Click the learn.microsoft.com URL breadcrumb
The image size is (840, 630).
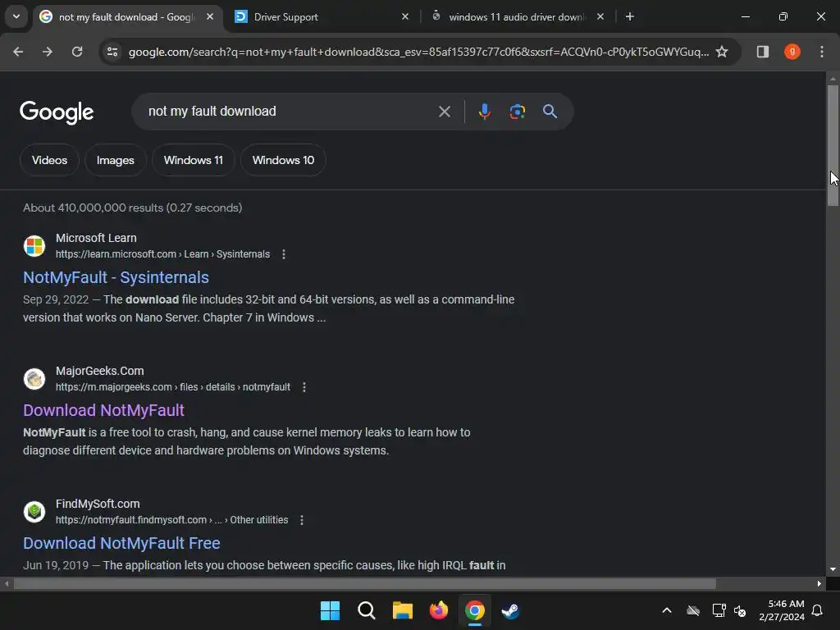(x=163, y=254)
